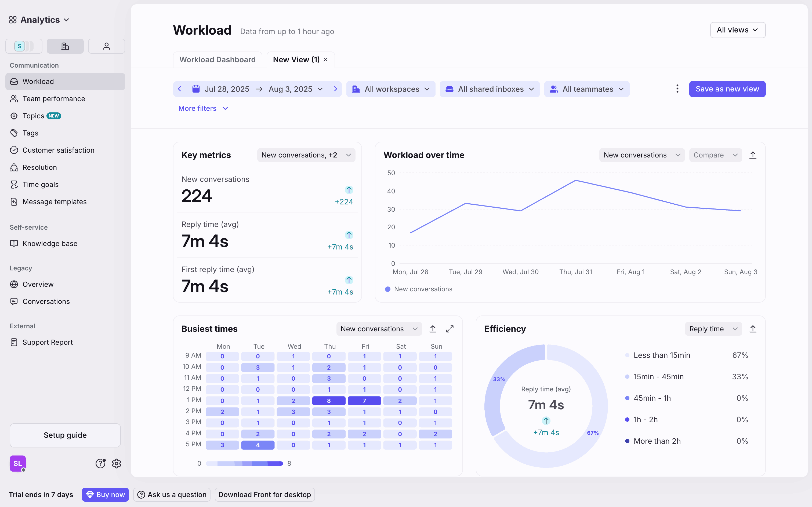The height and width of the screenshot is (507, 812).
Task: Click the building/company view icon in sidebar
Action: point(65,46)
